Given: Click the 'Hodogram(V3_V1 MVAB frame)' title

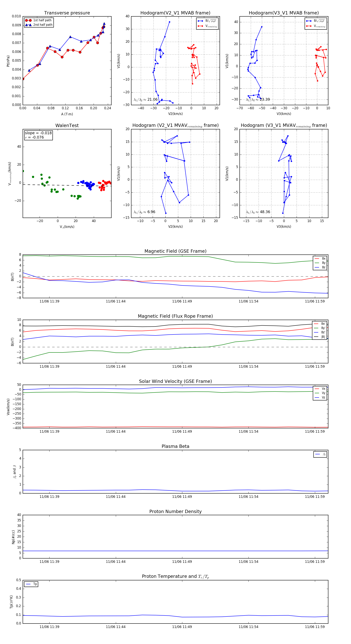Looking at the screenshot, I should point(284,13).
